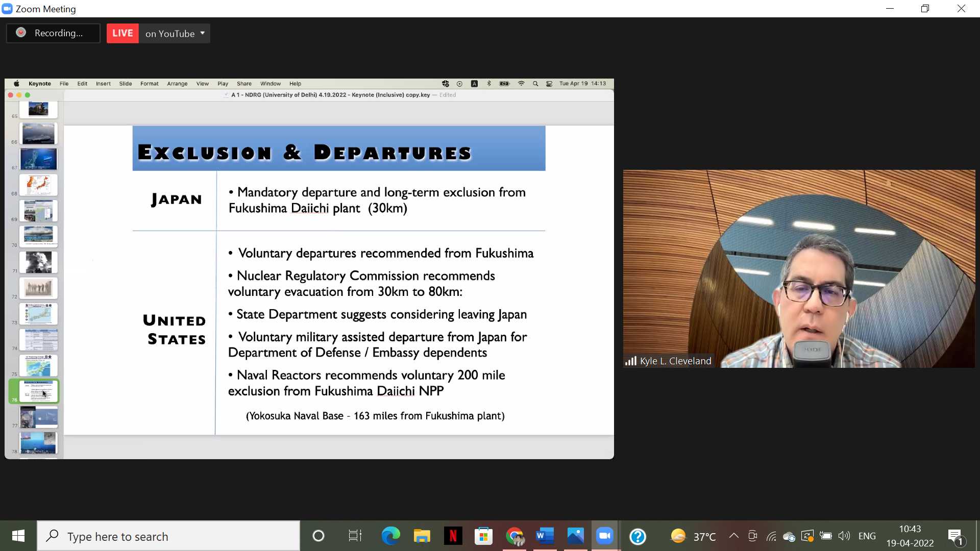Screen dimensions: 980x551
Task: Toggle the volume speaker icon
Action: tap(844, 536)
